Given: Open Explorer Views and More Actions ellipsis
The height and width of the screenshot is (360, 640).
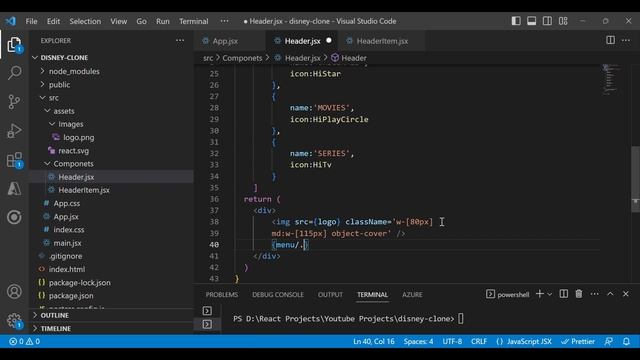Looking at the screenshot, I should 180,40.
